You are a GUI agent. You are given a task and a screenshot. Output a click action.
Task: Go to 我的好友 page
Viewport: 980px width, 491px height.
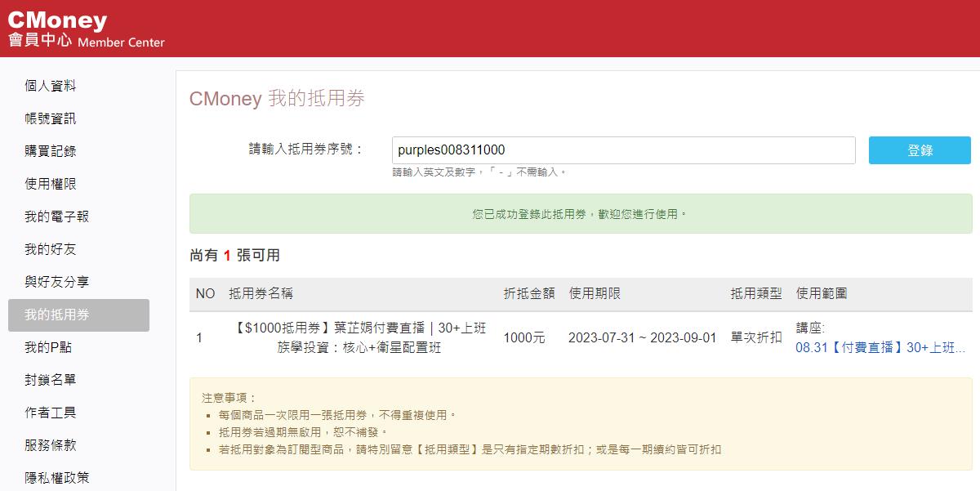click(x=50, y=249)
